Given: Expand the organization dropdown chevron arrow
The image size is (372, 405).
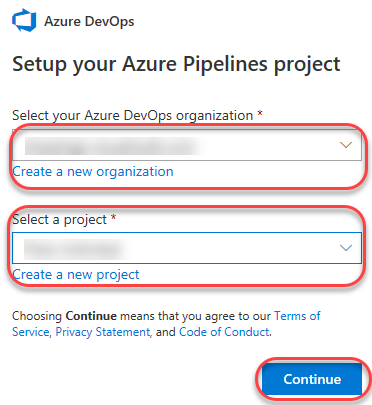Looking at the screenshot, I should coord(346,145).
